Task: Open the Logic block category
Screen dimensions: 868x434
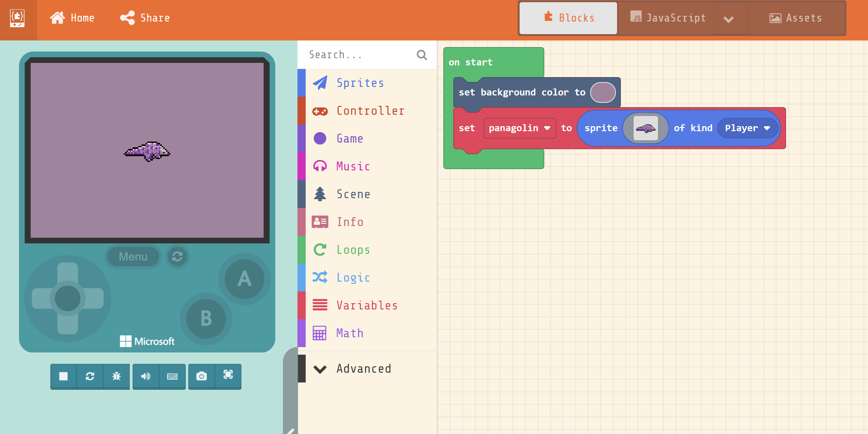Action: click(x=367, y=278)
